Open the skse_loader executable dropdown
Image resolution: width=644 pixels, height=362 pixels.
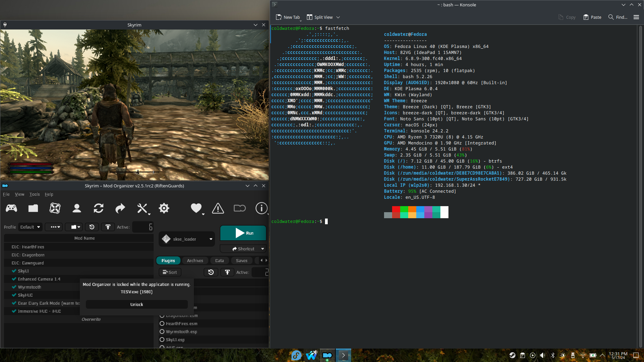coord(187,239)
